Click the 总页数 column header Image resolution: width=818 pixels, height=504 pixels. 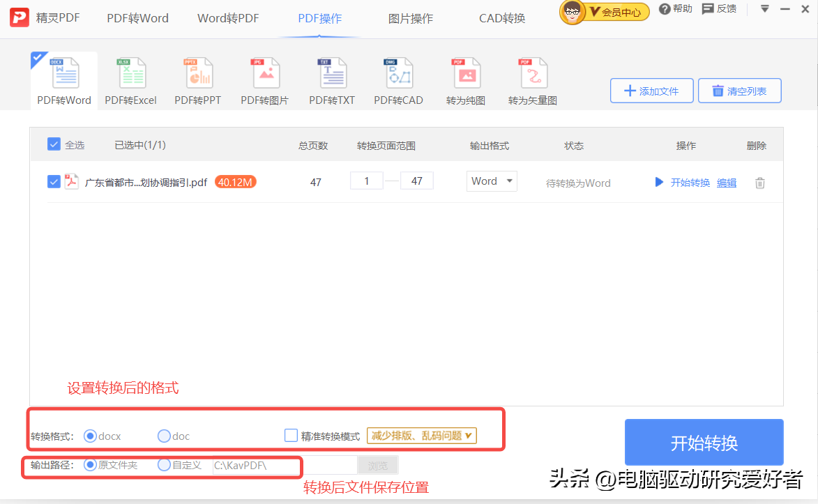(313, 146)
